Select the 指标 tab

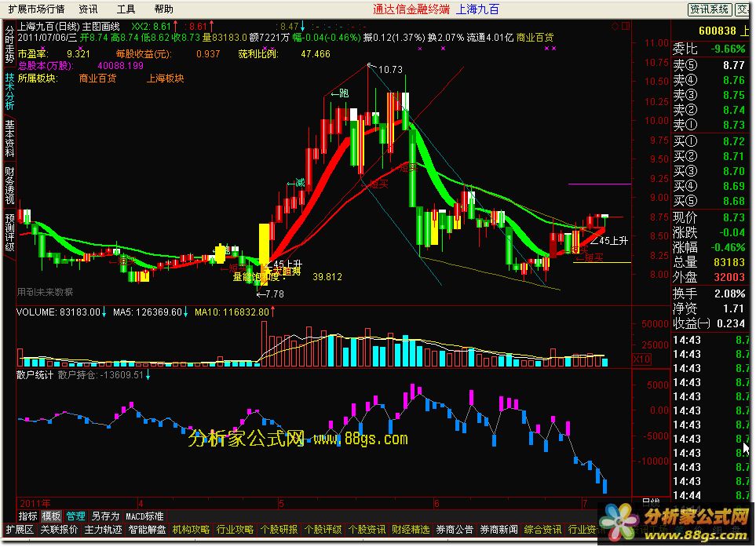(x=27, y=516)
